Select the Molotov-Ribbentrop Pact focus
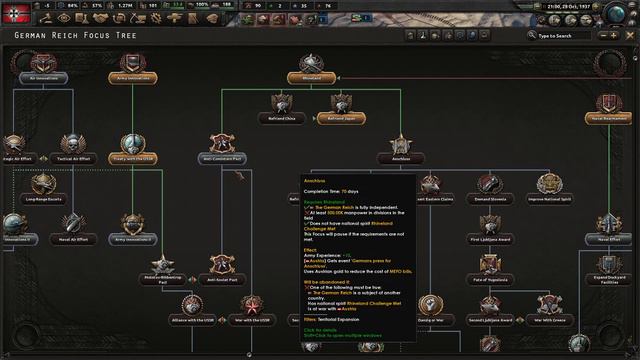 (162, 270)
